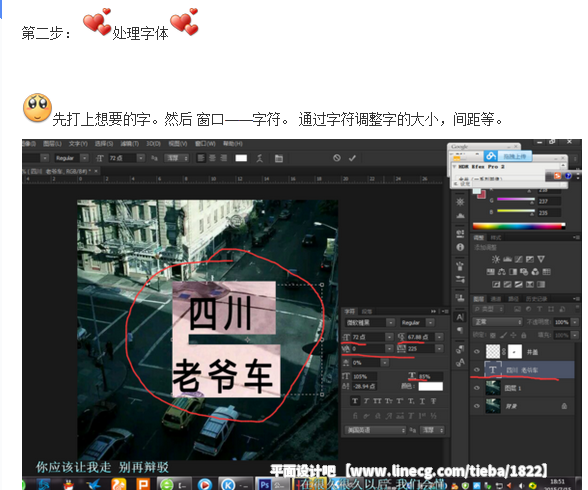Add a Threshold adjustment
The height and width of the screenshot is (490, 588).
coord(519,285)
